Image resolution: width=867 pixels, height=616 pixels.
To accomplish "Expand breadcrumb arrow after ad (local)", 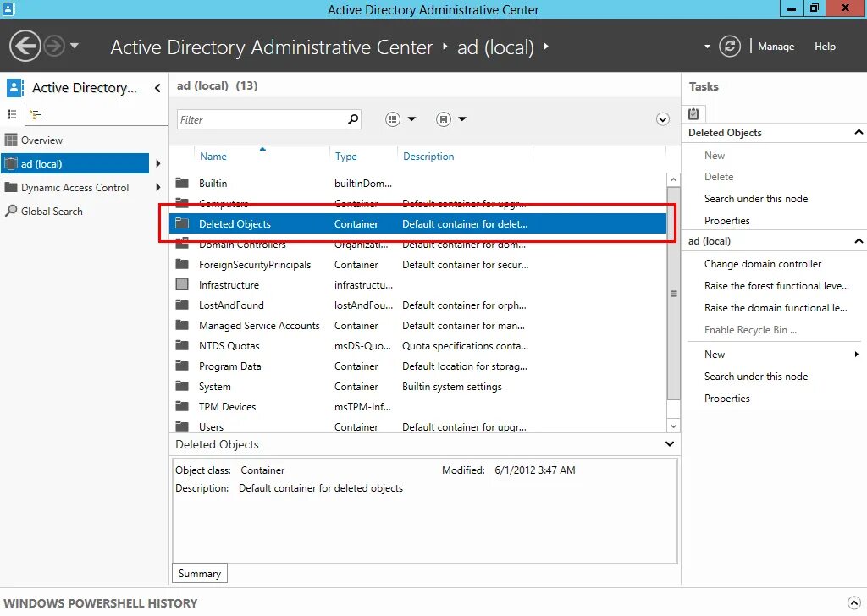I will point(546,47).
